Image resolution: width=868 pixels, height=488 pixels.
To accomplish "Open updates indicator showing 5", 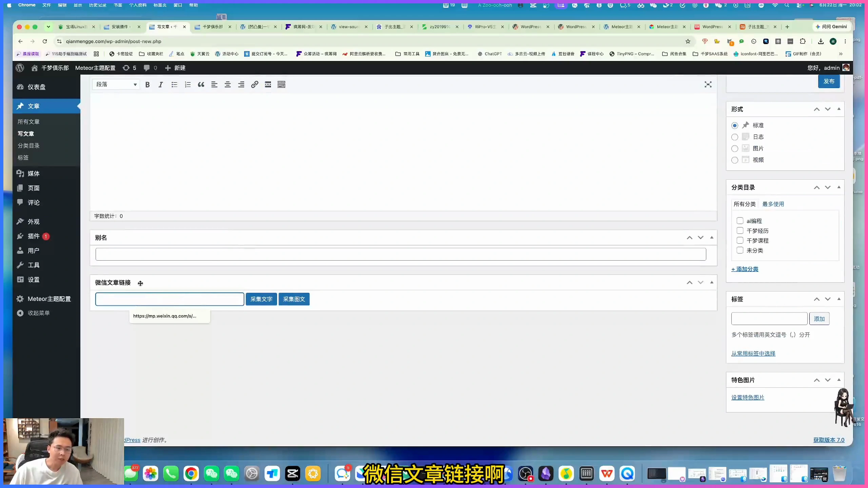I will point(130,68).
